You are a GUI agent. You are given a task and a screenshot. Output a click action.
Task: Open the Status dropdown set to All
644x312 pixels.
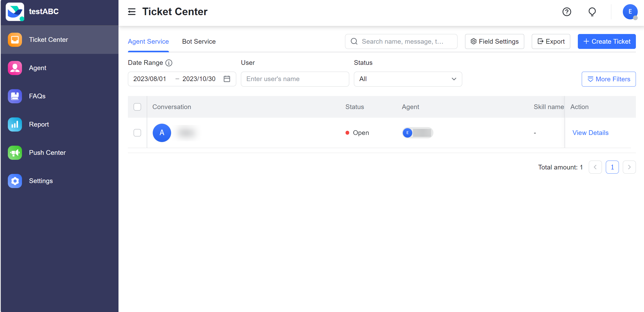pos(408,79)
